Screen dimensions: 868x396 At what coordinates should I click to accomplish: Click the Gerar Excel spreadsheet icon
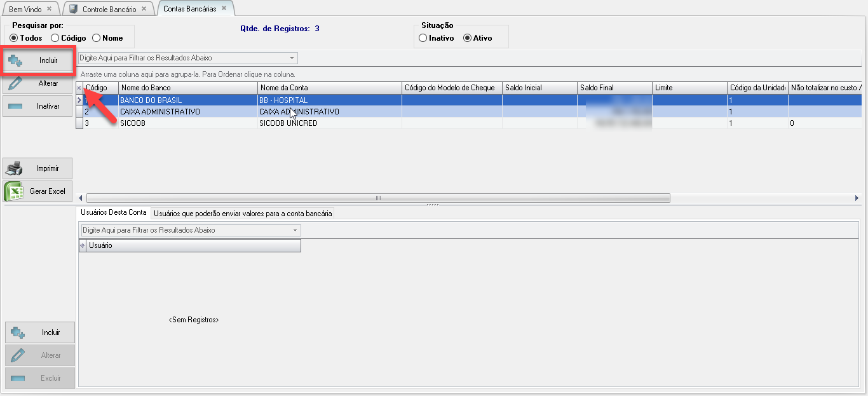14,191
